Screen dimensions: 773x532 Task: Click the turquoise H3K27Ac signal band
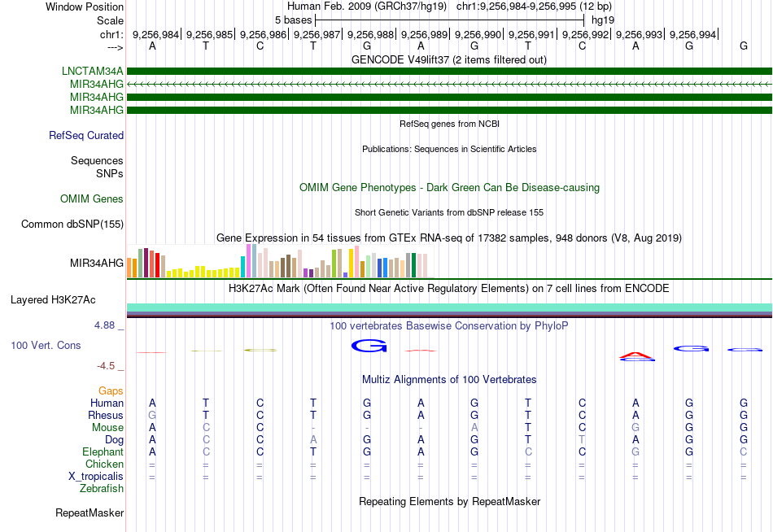click(x=449, y=307)
